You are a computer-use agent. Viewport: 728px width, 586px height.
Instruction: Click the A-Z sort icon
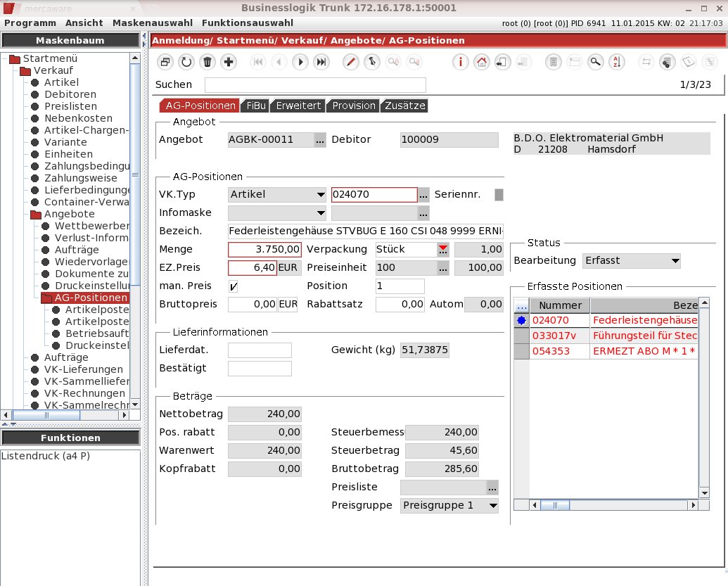tap(617, 62)
